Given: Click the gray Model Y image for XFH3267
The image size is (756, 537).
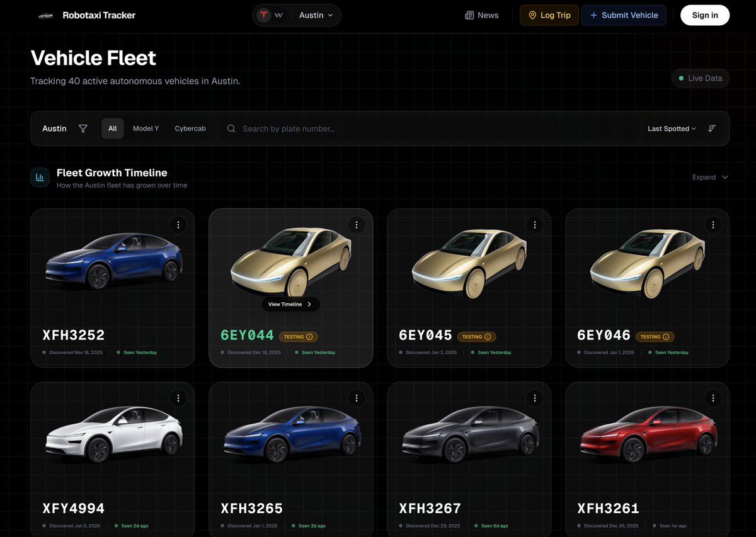Looking at the screenshot, I should (x=470, y=434).
